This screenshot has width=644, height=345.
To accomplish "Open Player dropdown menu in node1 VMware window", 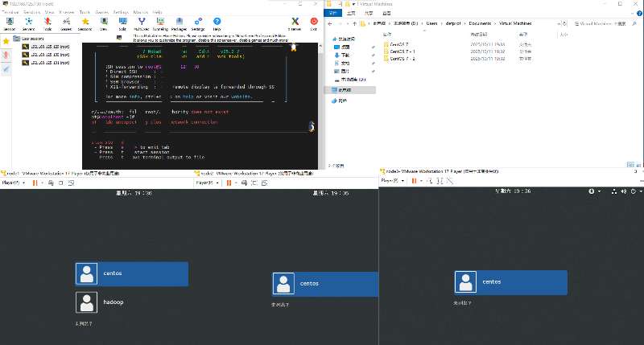I will point(14,183).
